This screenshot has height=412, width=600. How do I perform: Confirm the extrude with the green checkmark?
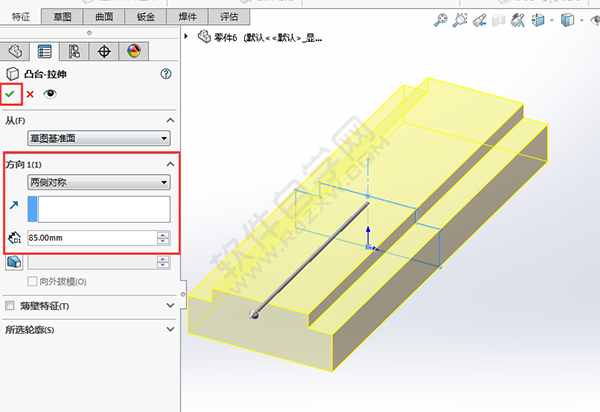click(x=10, y=94)
